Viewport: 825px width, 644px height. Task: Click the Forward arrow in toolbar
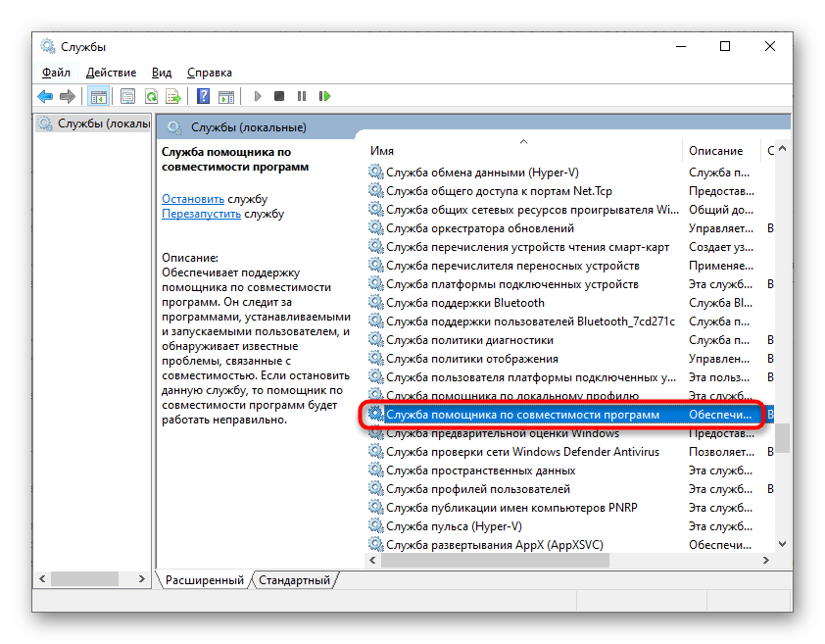67,96
